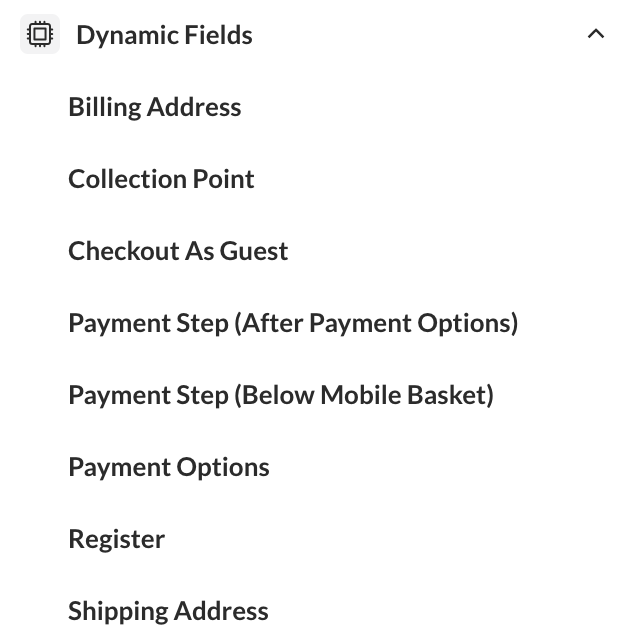Viewport: 634px width, 640px height.
Task: Pick the Checkout As Guest entry
Action: tap(178, 251)
